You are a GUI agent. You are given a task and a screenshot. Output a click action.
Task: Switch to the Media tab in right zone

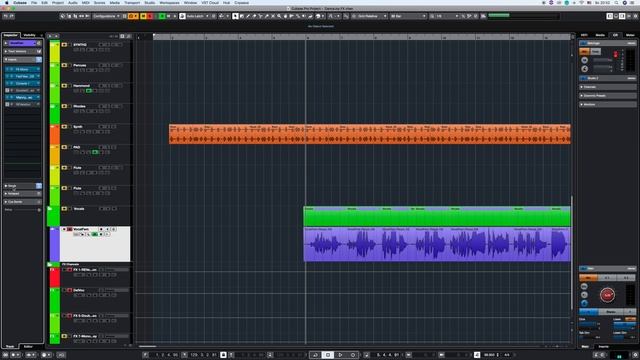tap(600, 35)
